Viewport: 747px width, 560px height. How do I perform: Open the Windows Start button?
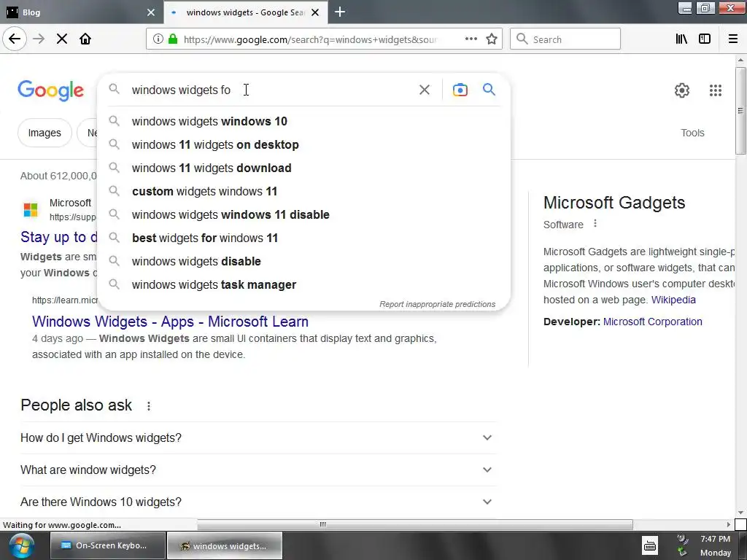[21, 545]
